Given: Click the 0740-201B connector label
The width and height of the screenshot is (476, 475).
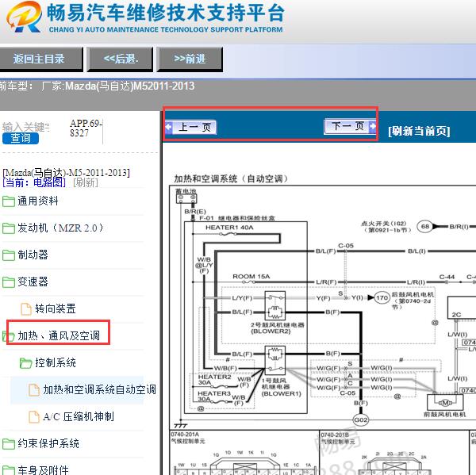Looking at the screenshot, I should (x=335, y=435).
